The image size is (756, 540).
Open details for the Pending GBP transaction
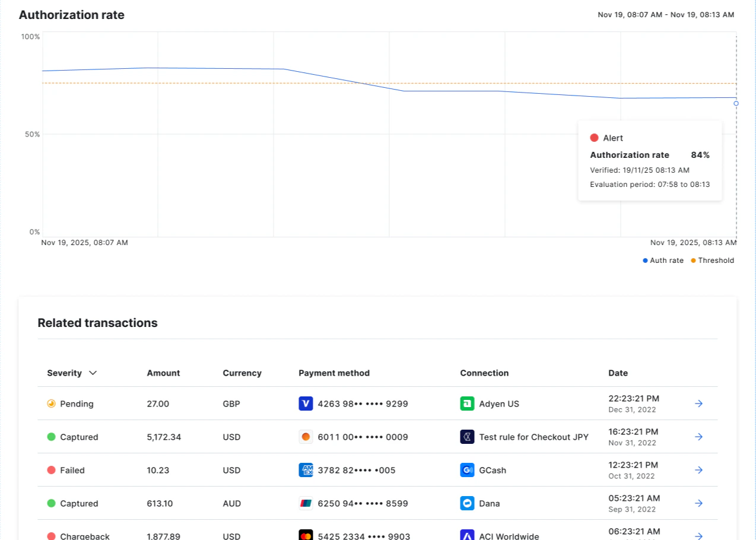pyautogui.click(x=699, y=404)
